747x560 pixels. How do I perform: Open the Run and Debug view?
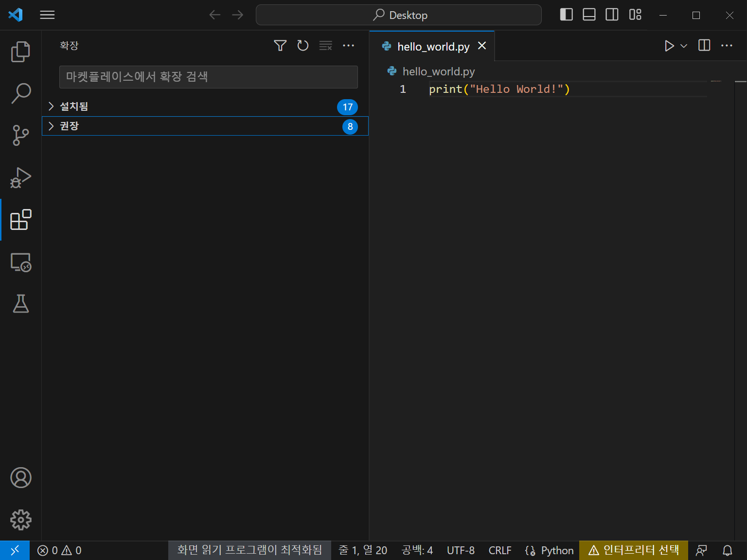[20, 177]
